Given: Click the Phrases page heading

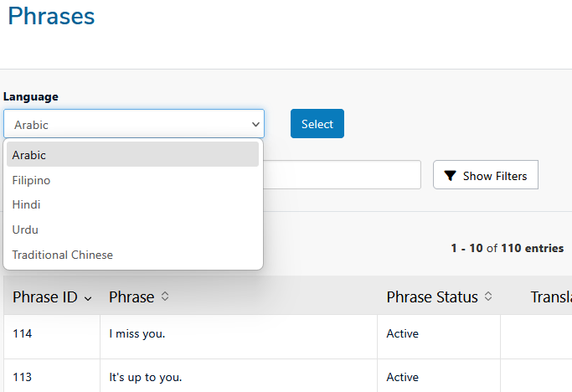Looking at the screenshot, I should [x=51, y=16].
